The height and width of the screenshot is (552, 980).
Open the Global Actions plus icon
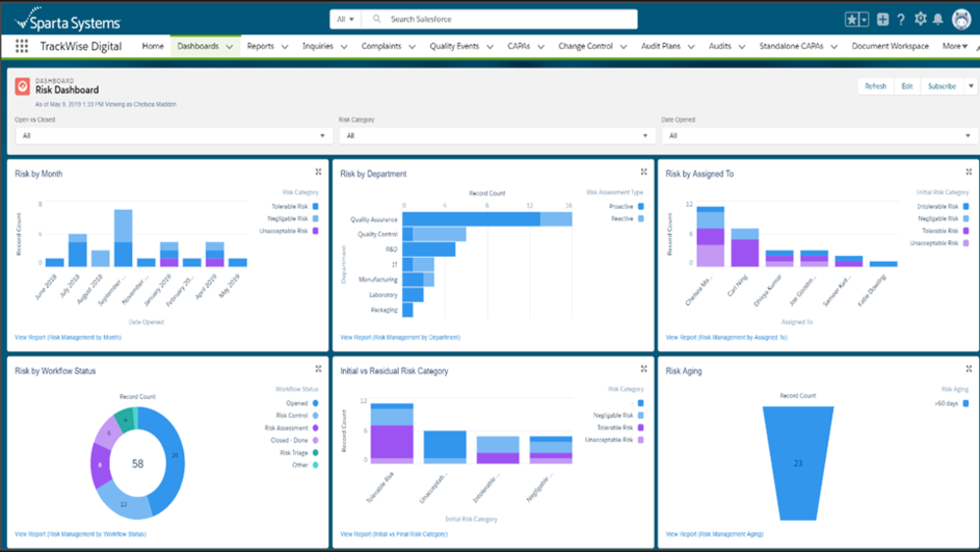tap(883, 20)
